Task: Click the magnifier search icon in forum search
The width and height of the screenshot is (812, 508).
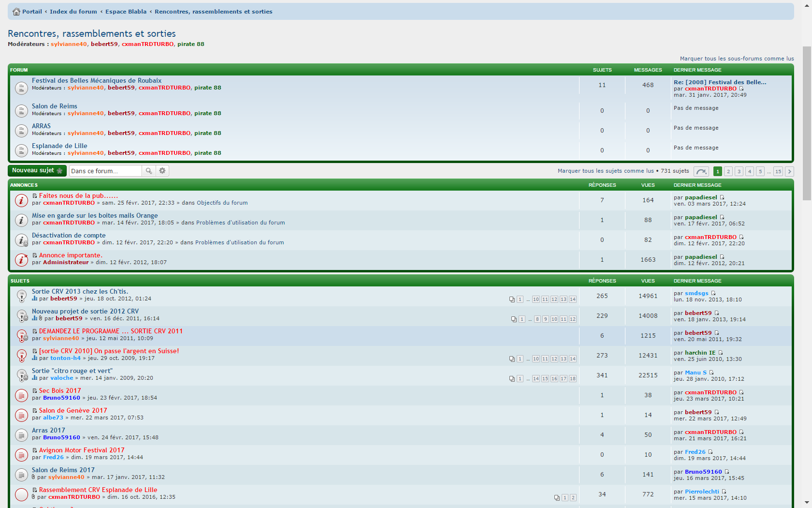Action: pyautogui.click(x=149, y=171)
